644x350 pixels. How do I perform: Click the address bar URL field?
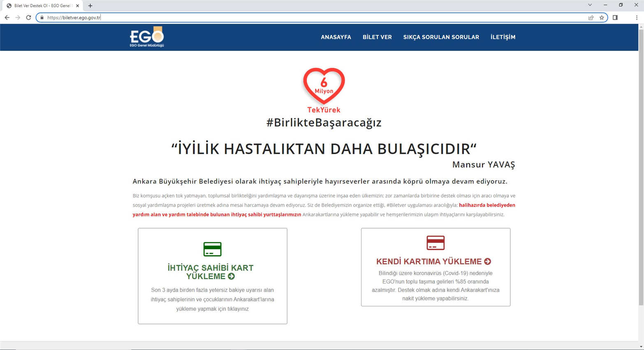pos(288,18)
